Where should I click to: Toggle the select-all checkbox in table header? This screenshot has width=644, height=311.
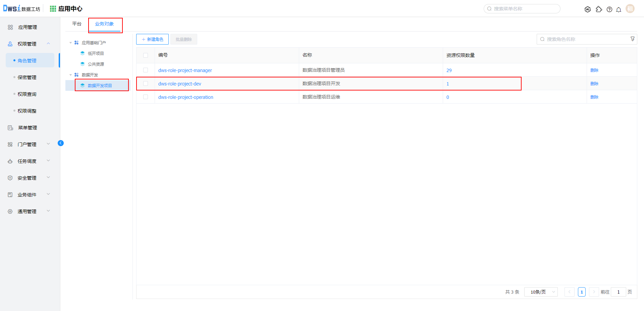point(146,55)
